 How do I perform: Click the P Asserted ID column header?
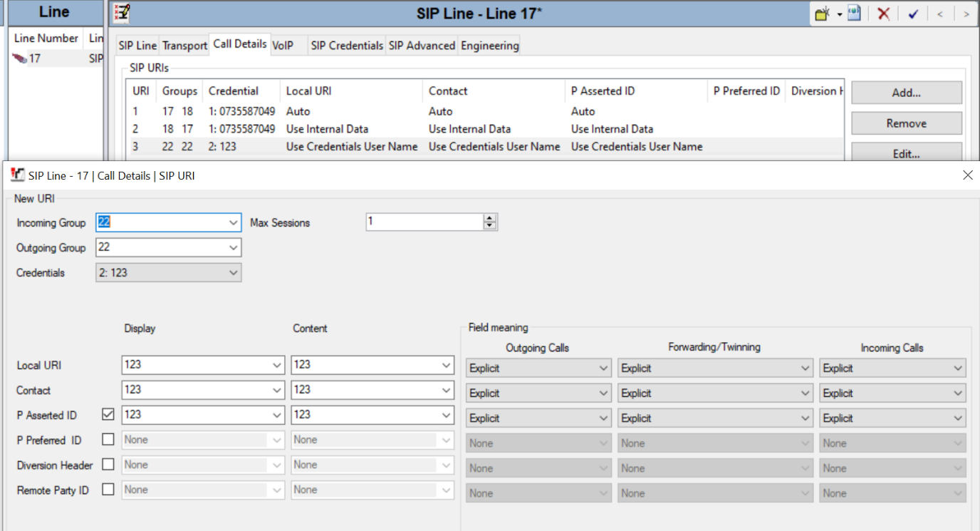(x=636, y=91)
